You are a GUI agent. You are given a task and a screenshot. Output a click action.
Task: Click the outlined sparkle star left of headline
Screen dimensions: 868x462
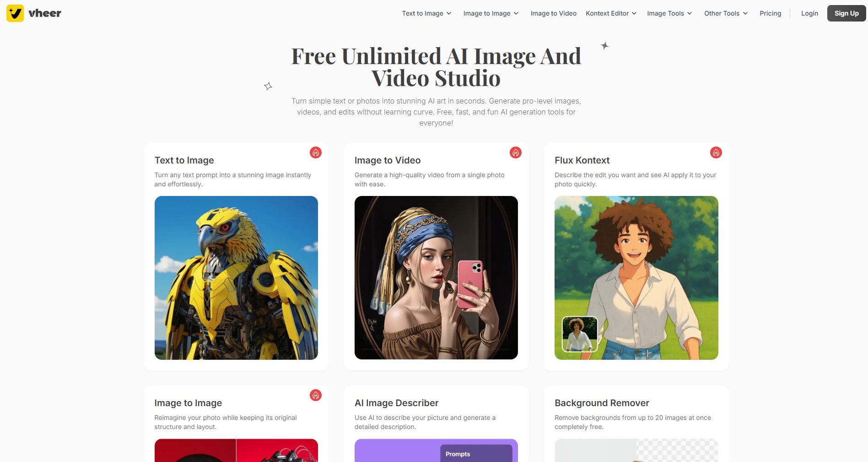[268, 86]
